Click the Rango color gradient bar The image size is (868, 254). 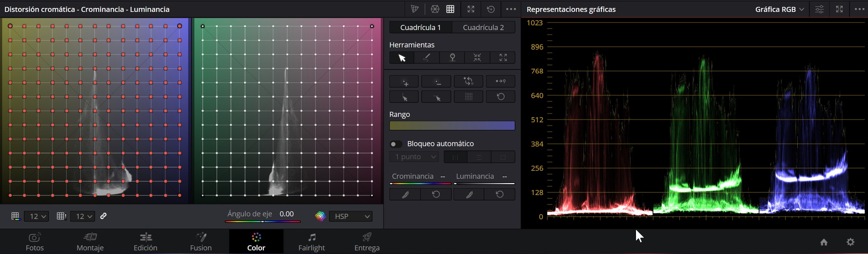452,126
